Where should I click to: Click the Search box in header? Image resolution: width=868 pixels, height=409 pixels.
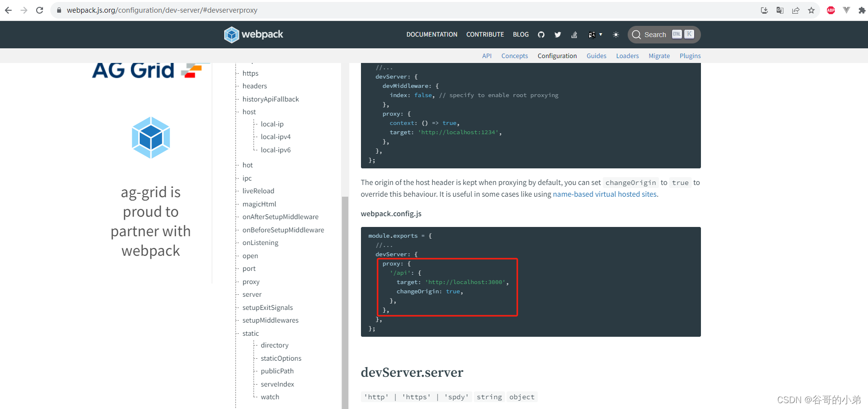click(664, 35)
